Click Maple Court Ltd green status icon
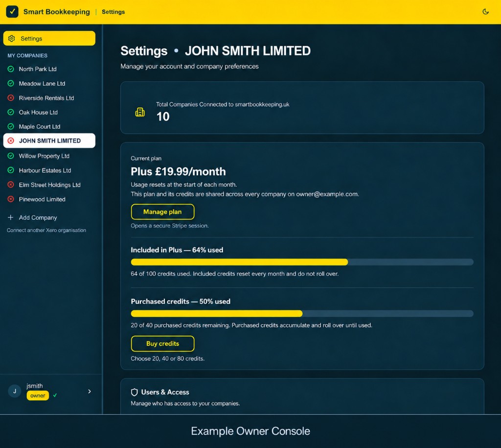Viewport: 501px width, 448px height. (x=11, y=127)
